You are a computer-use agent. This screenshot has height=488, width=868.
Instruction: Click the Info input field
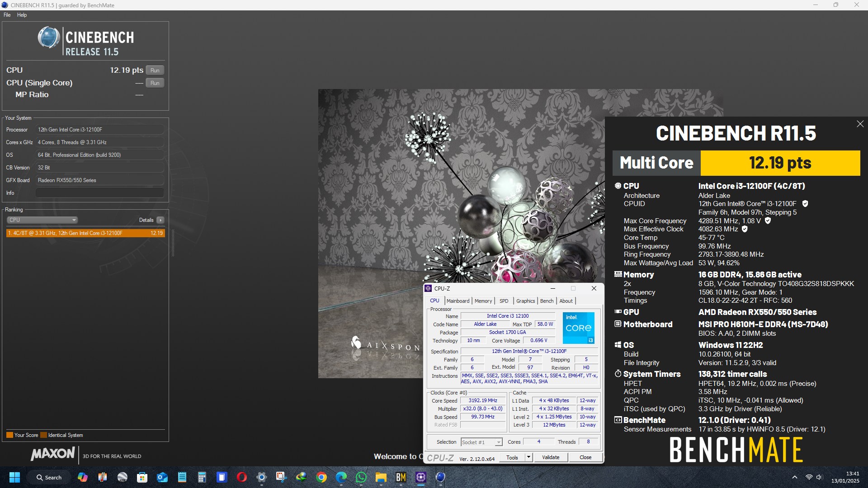tap(100, 193)
